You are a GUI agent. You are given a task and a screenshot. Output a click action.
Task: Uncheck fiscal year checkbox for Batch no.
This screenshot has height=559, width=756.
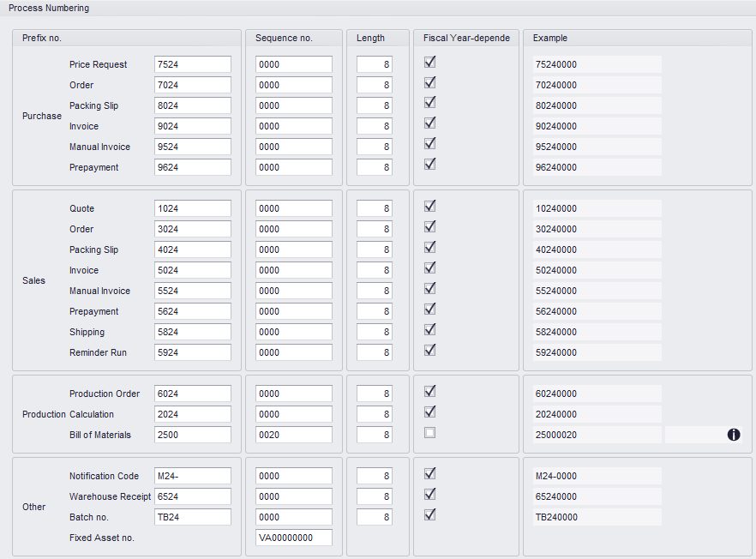pyautogui.click(x=430, y=515)
